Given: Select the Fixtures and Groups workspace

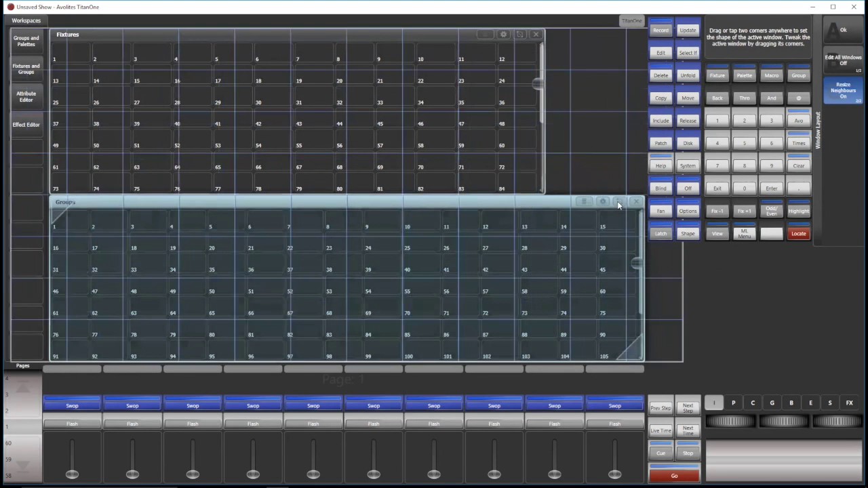Looking at the screenshot, I should [x=26, y=69].
